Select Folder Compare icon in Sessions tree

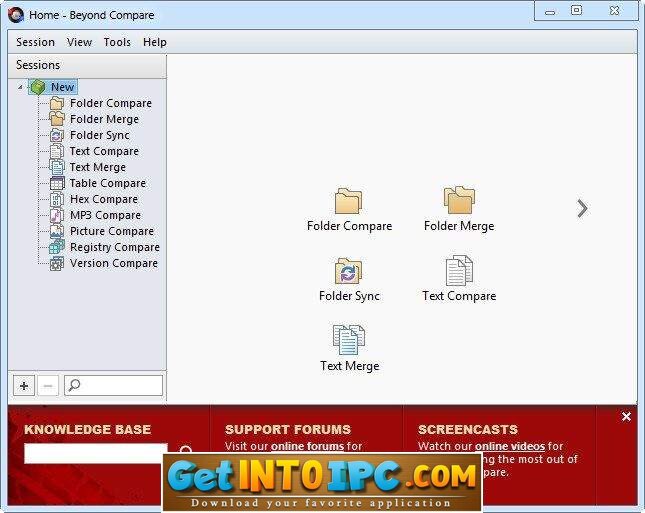[57, 103]
